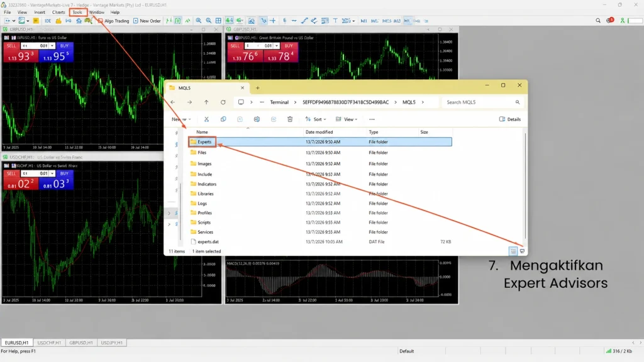Rename the selected item in Explorer toolbar
Viewport: 644px width, 362px height.
(x=257, y=119)
